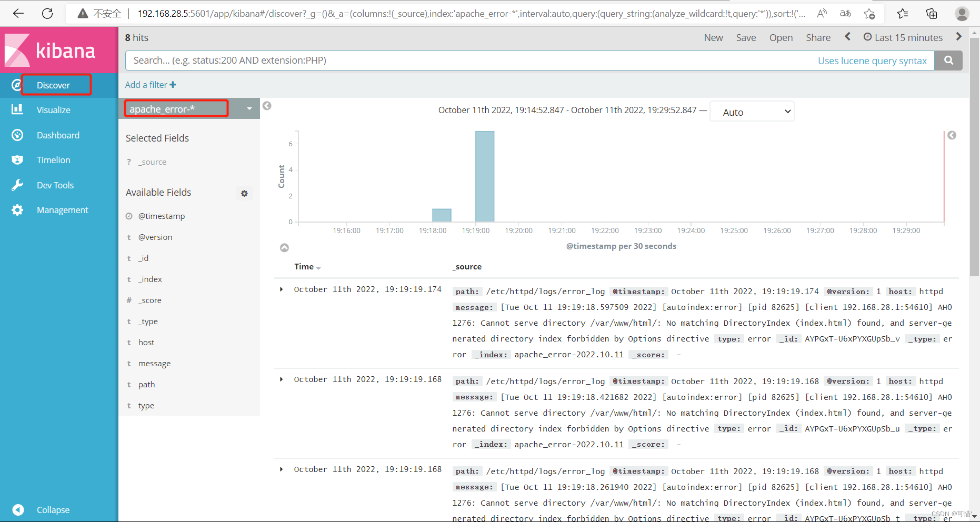Click the browser address bar URL

click(471, 14)
